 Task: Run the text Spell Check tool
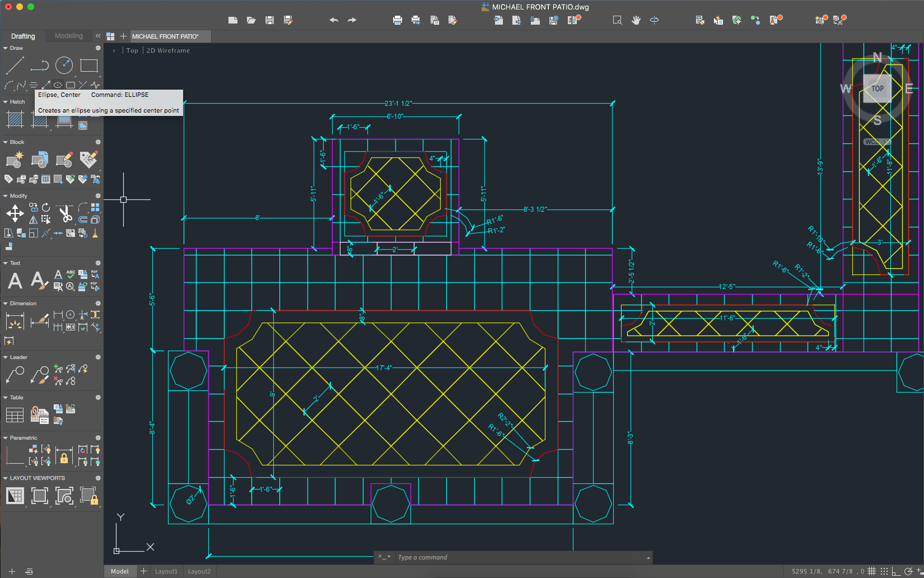(71, 274)
